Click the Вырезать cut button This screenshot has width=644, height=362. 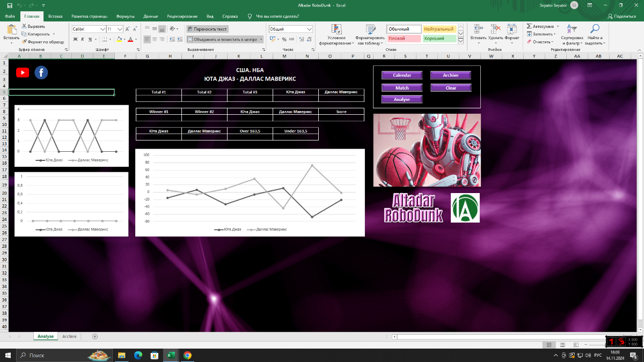pos(33,26)
